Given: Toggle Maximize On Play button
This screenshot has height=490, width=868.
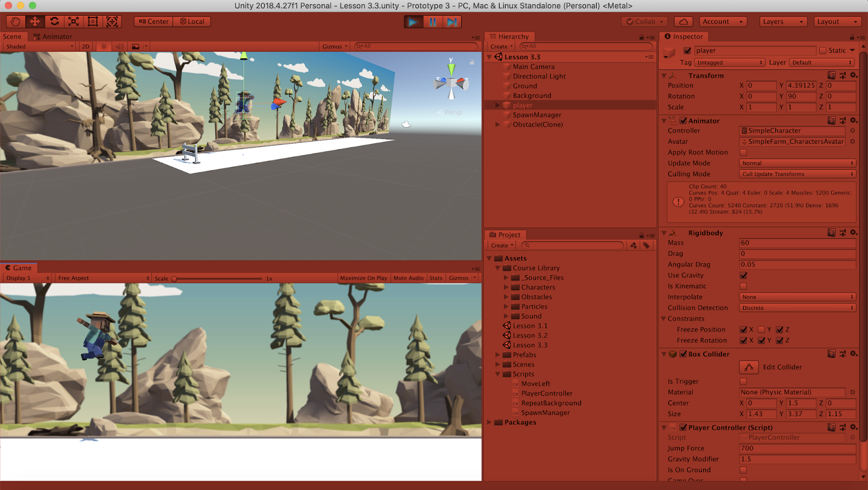Looking at the screenshot, I should 363,278.
